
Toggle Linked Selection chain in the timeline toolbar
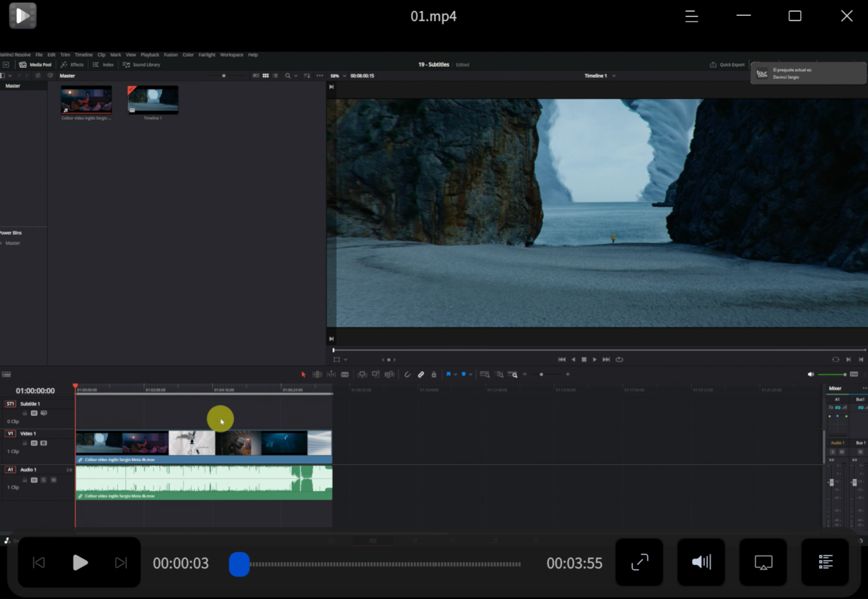pos(421,375)
